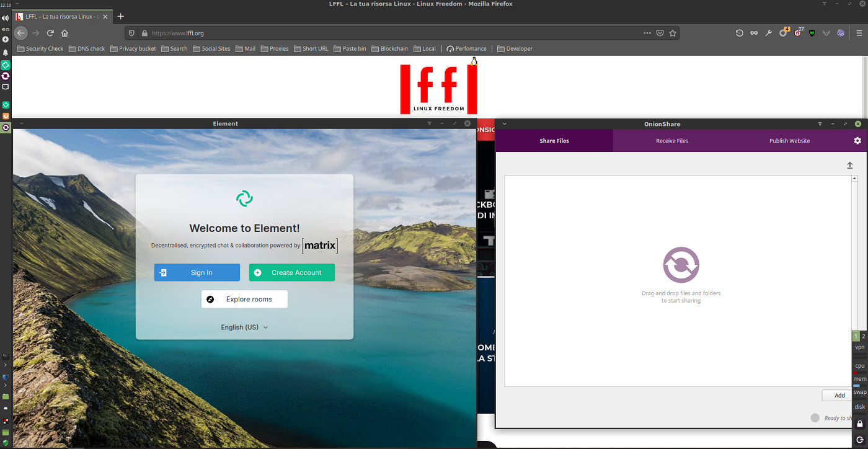Click the mask private-browsing icon
This screenshot has width=868, height=449.
(754, 33)
